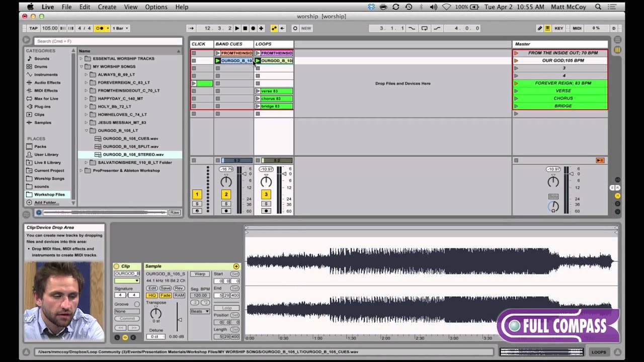This screenshot has width=644, height=362.
Task: Expand ALWAYS_B_69_LT folder
Action: pyautogui.click(x=86, y=74)
